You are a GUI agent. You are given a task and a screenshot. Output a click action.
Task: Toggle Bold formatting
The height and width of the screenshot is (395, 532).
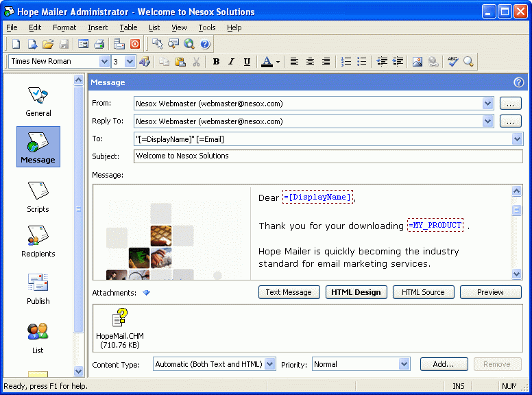tap(216, 62)
